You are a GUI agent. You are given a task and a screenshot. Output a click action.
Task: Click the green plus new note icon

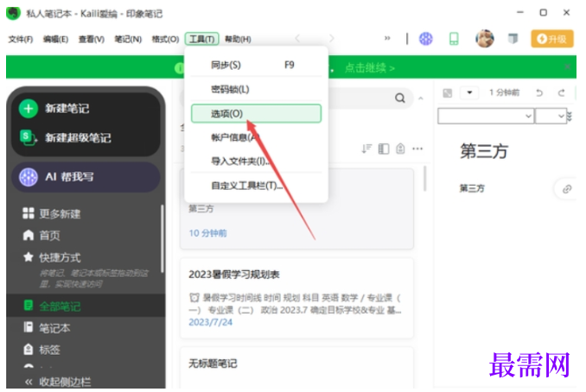(29, 109)
